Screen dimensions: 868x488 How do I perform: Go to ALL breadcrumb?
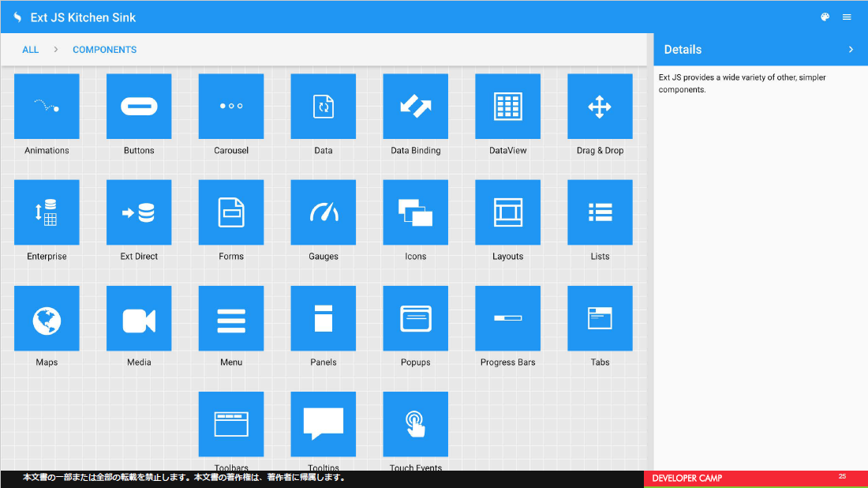tap(31, 50)
